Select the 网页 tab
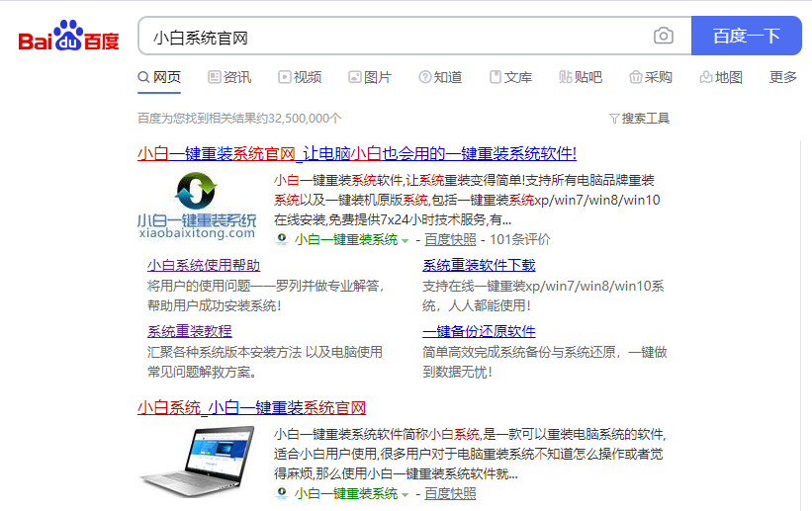 tap(159, 77)
